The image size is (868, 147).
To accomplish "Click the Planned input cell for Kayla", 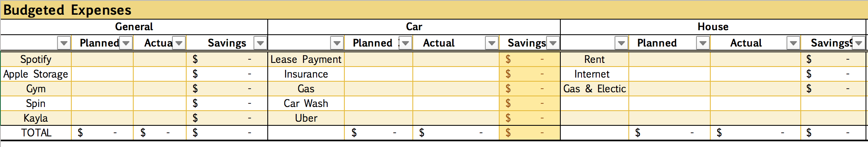I will coord(102,118).
